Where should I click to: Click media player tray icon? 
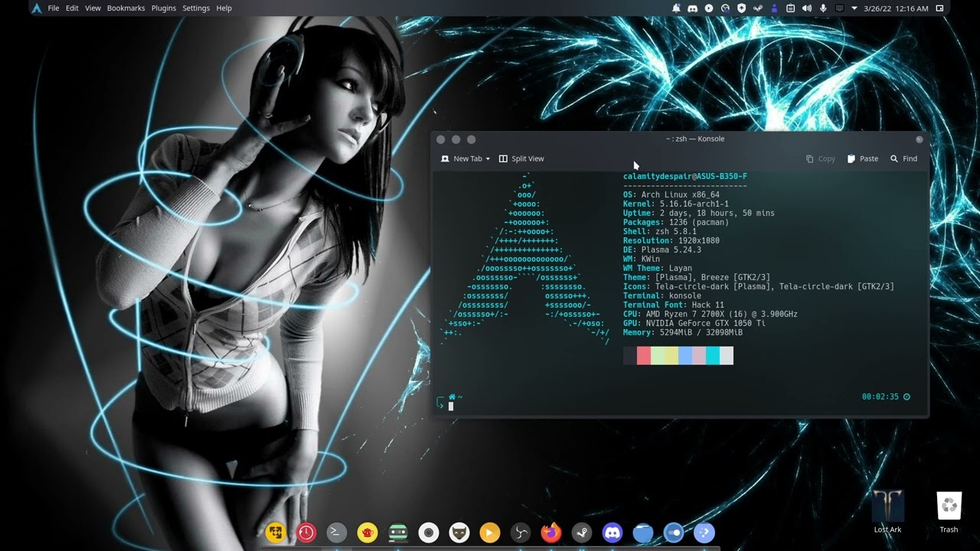tap(709, 8)
